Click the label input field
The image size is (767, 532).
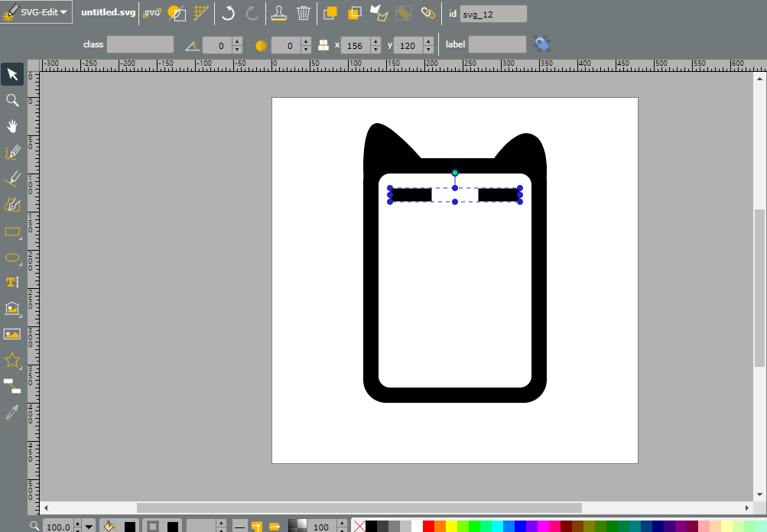(497, 44)
